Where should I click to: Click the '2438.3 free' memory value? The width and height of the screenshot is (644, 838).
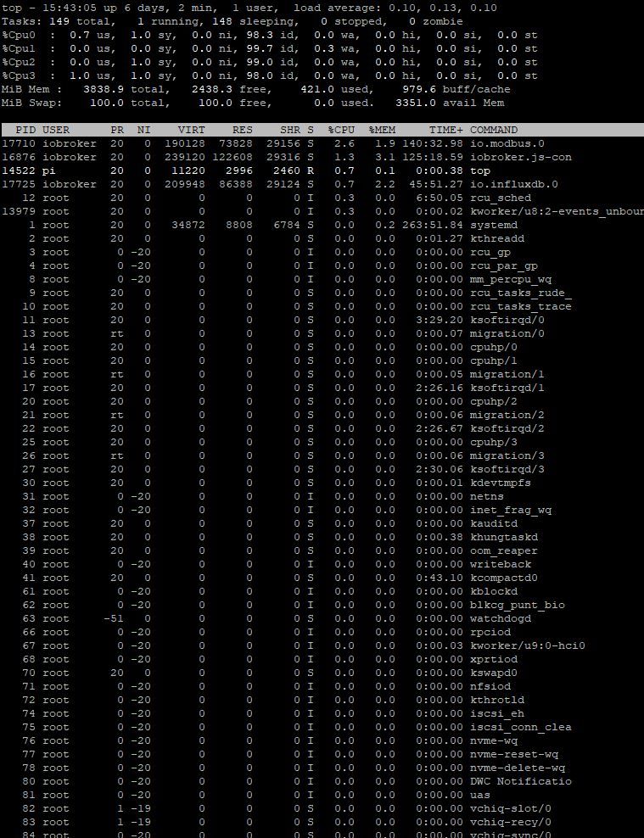(x=232, y=89)
